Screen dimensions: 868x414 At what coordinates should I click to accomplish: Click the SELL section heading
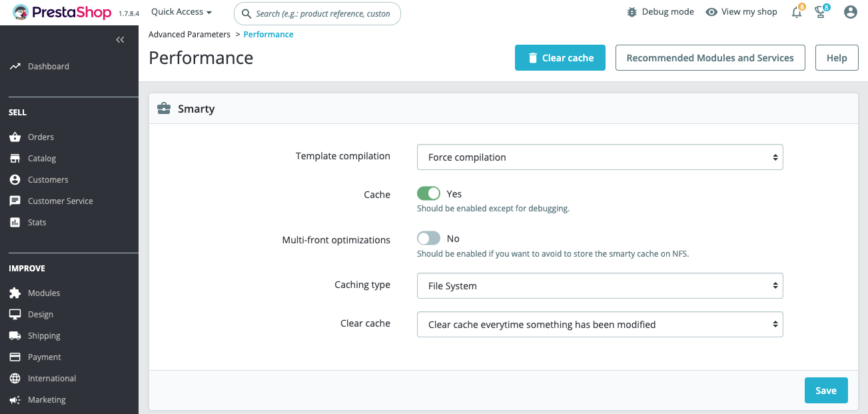click(17, 113)
